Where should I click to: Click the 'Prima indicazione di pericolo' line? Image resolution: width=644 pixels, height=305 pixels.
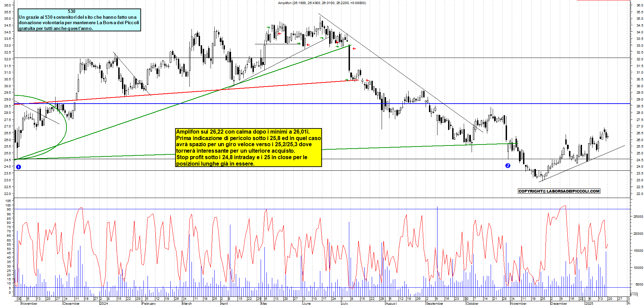(248, 138)
